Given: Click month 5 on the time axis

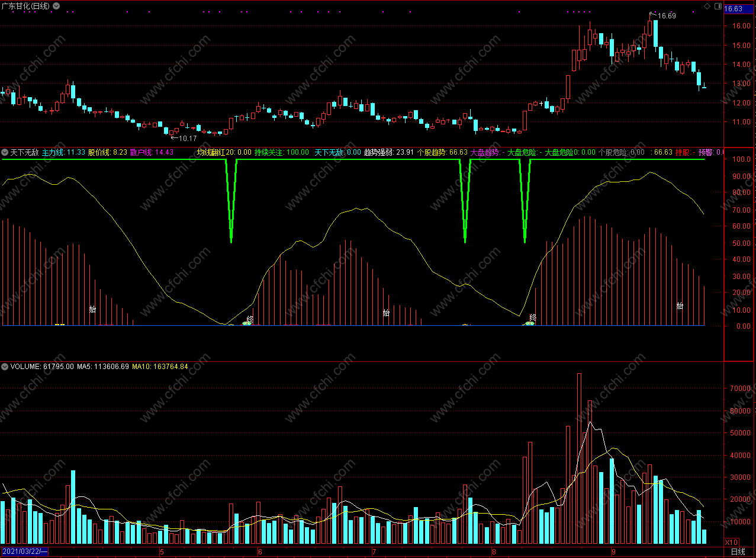Looking at the screenshot, I should click(162, 551).
